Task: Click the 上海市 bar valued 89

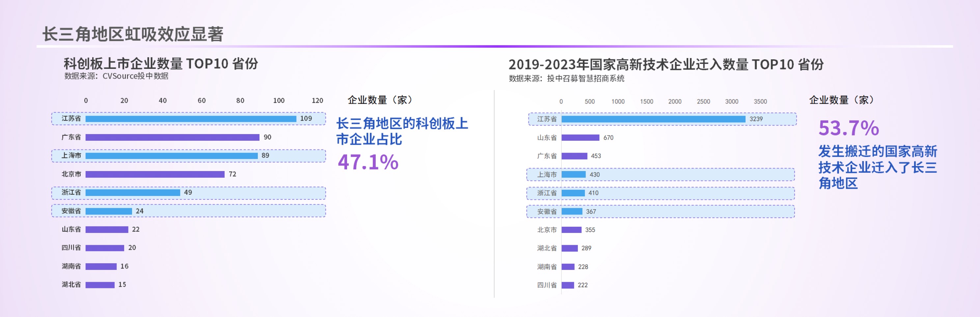Action: coord(172,156)
